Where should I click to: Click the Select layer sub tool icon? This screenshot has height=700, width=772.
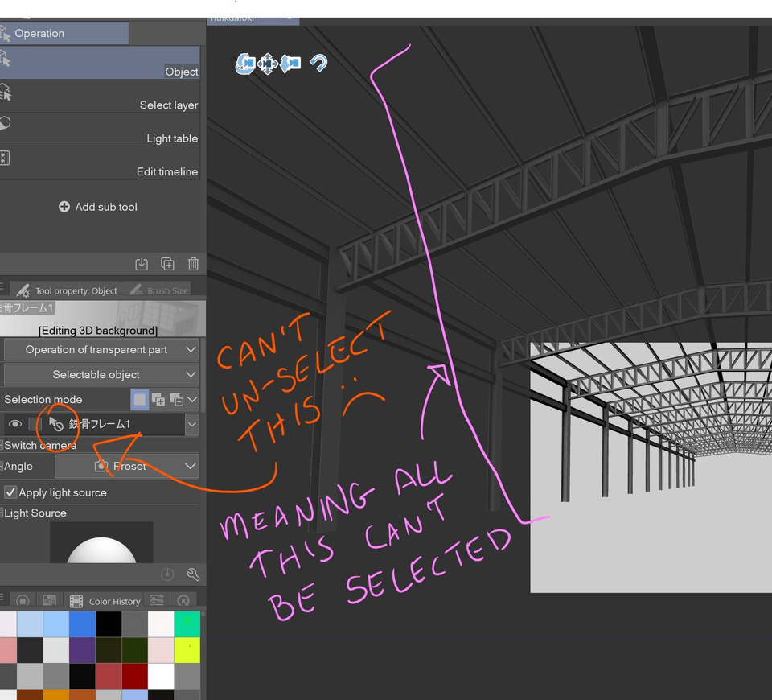coord(5,92)
